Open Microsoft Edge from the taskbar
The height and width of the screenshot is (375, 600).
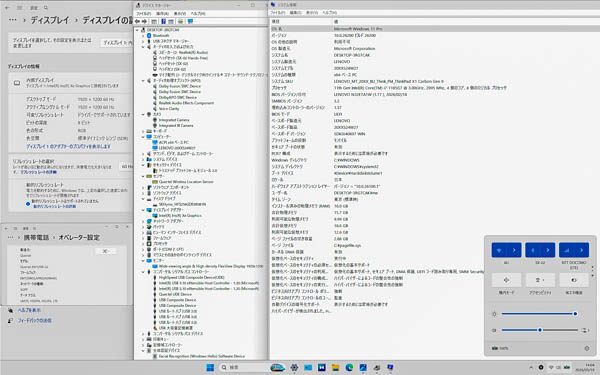(349, 367)
